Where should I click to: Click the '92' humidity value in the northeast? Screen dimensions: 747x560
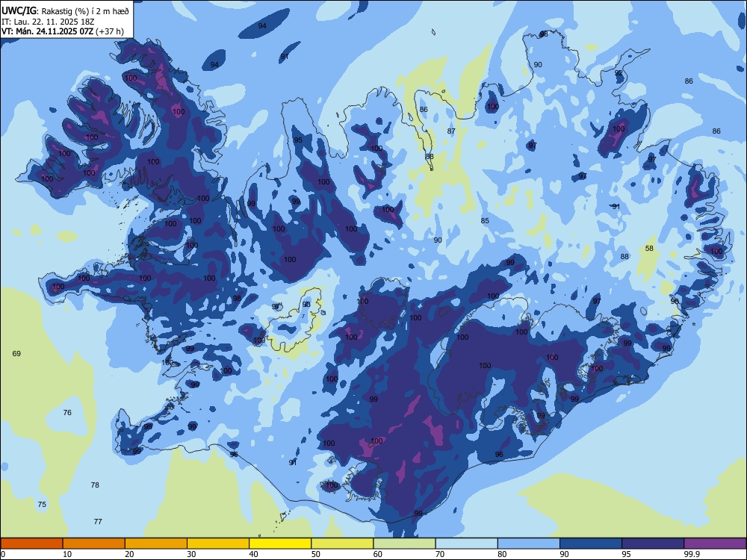pos(619,73)
